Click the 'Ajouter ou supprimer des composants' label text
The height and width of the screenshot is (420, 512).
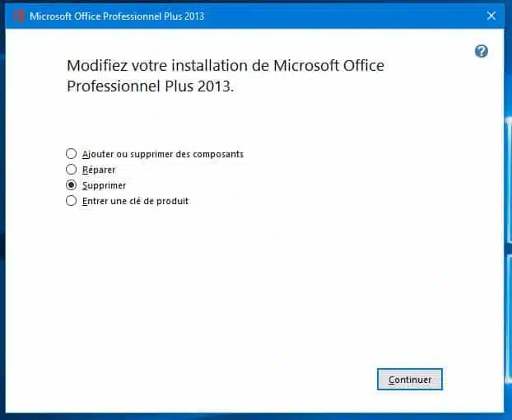point(163,154)
